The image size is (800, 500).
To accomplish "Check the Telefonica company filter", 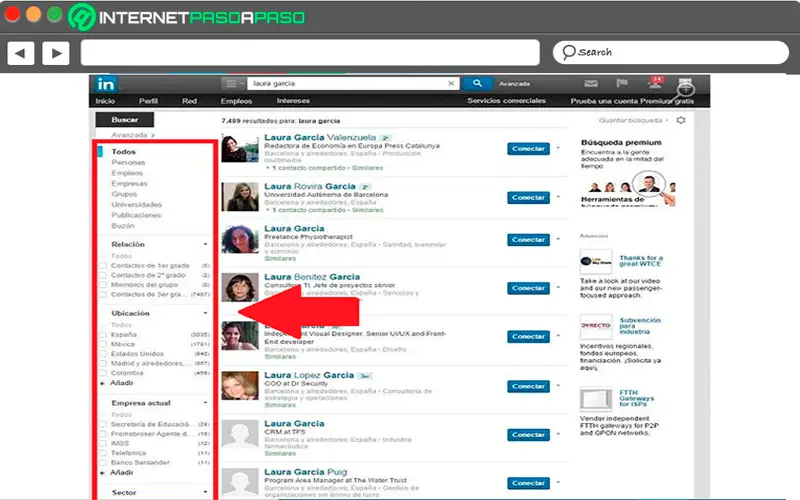I will pos(104,453).
